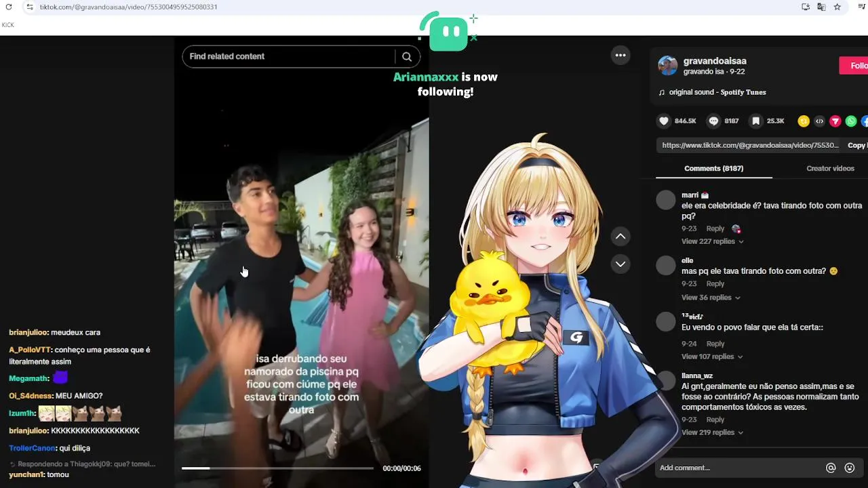Go to next video with down arrow
This screenshot has width=868, height=488.
point(620,264)
